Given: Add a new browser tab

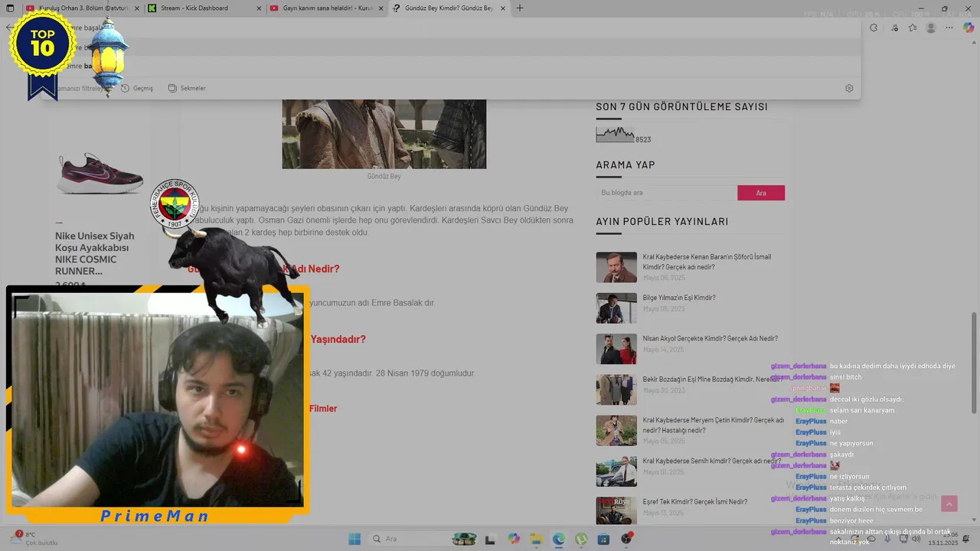Looking at the screenshot, I should tap(520, 8).
